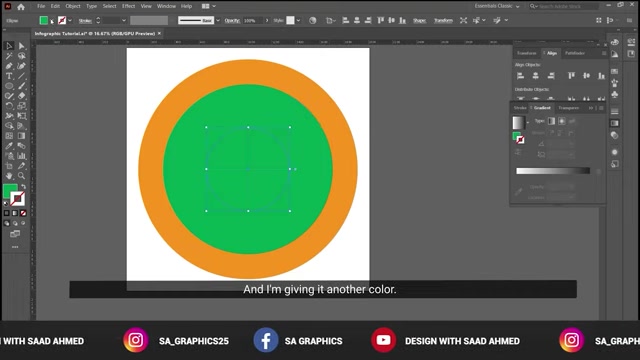Expand the opacity arrow in control bar
This screenshot has height=360, width=640.
pos(267,20)
